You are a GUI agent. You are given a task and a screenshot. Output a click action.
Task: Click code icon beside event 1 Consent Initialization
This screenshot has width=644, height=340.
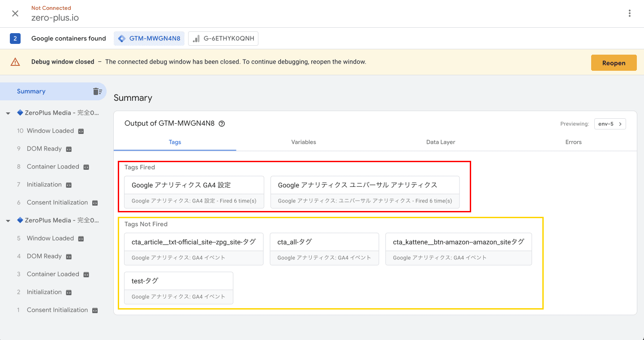click(x=95, y=310)
